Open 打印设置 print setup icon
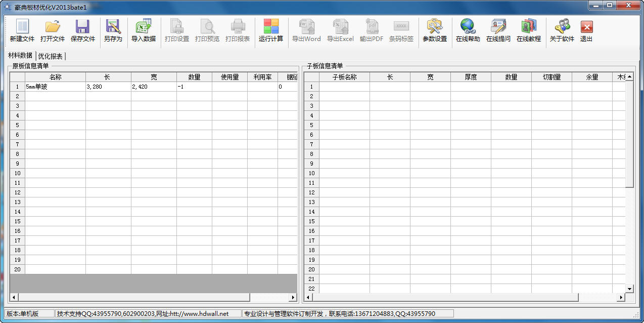 pos(177,31)
